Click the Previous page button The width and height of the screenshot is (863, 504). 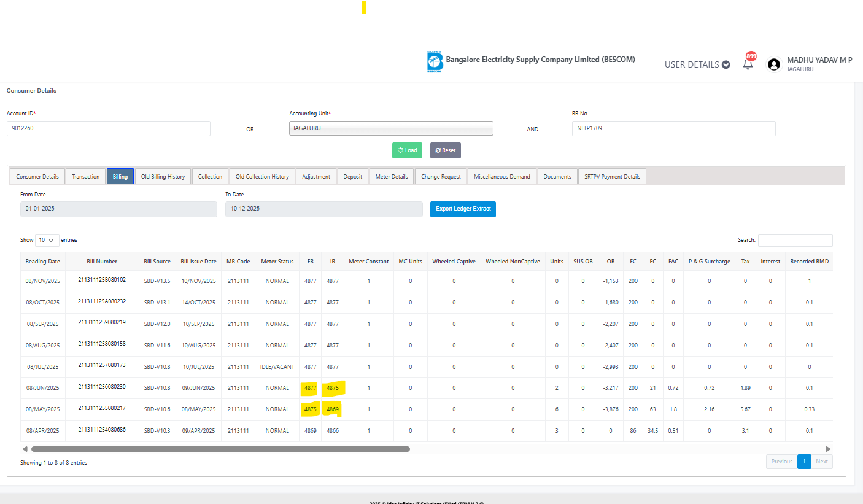click(x=781, y=462)
